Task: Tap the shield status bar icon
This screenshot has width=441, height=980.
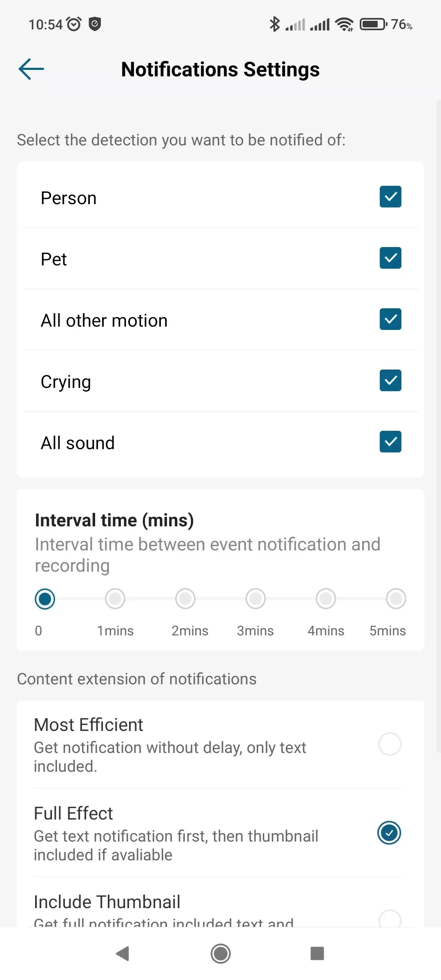Action: pyautogui.click(x=95, y=24)
